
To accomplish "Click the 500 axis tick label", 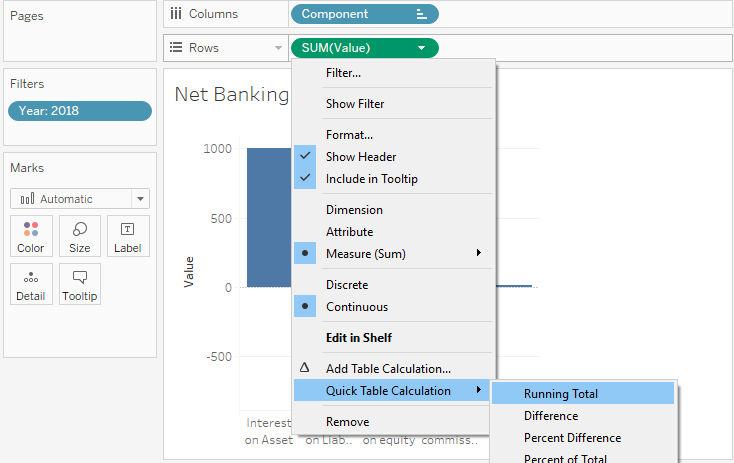I will click(x=221, y=219).
